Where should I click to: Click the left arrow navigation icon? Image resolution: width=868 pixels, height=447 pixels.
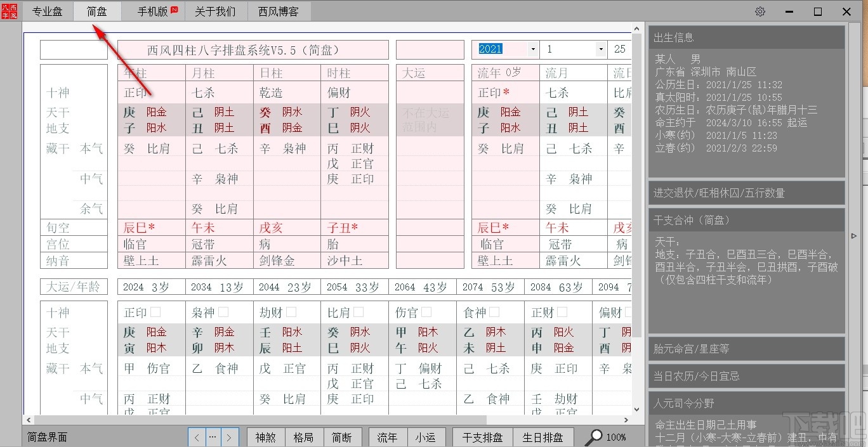pos(196,437)
